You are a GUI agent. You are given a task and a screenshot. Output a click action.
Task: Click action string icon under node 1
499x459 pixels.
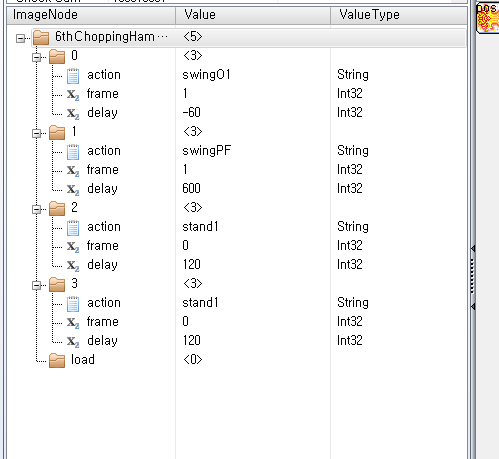click(73, 152)
